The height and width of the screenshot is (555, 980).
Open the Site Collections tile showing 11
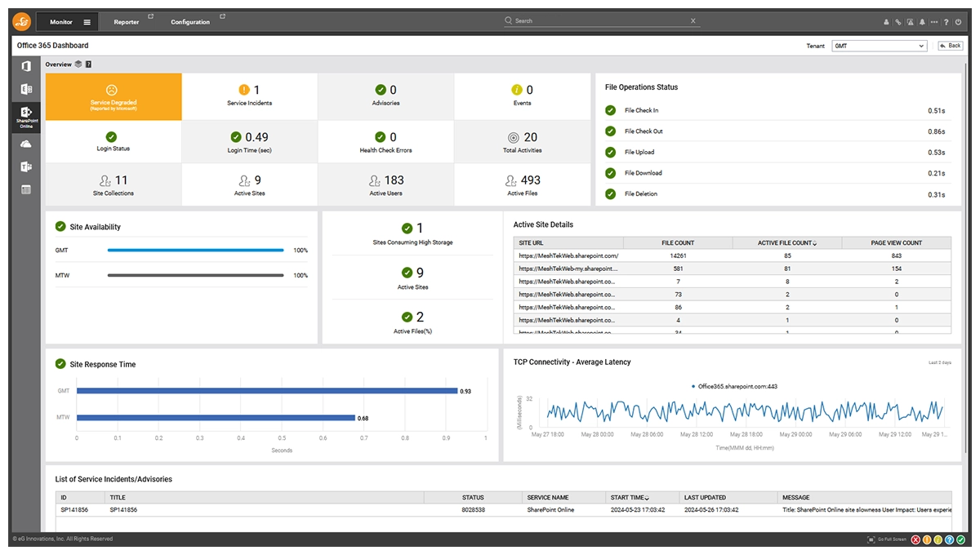coord(114,185)
